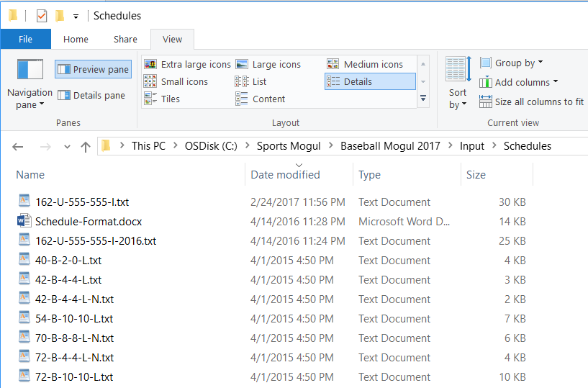The width and height of the screenshot is (588, 388).
Task: Open the Recent locations dropdown
Action: click(67, 147)
